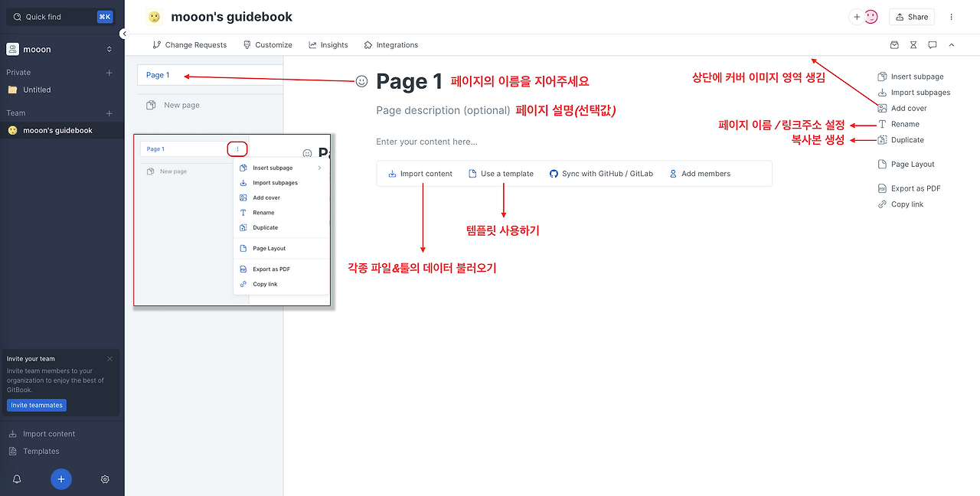Open the comments icon

coord(933,45)
